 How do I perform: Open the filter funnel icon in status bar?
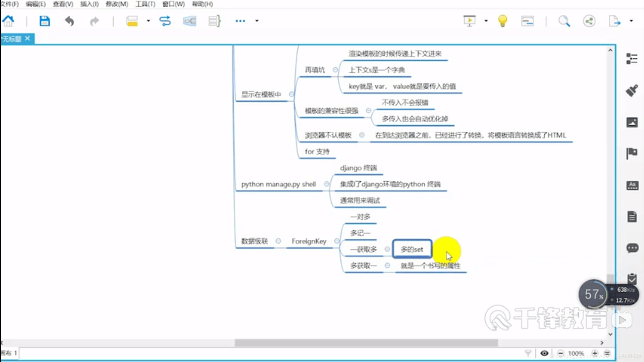(528, 353)
